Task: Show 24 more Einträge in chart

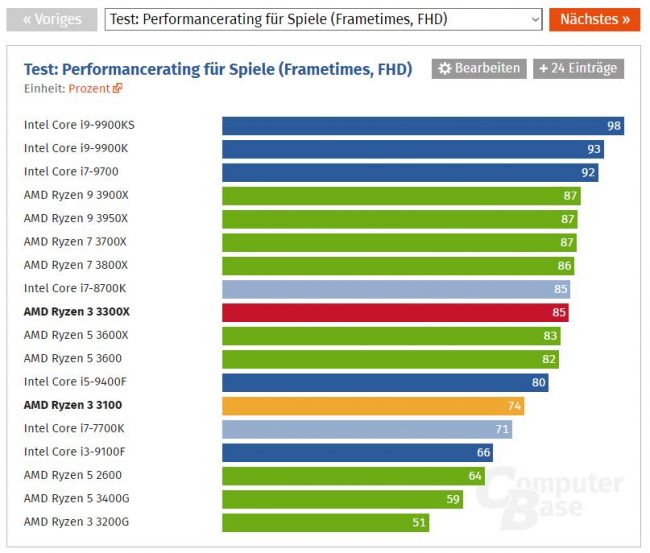Action: tap(578, 68)
